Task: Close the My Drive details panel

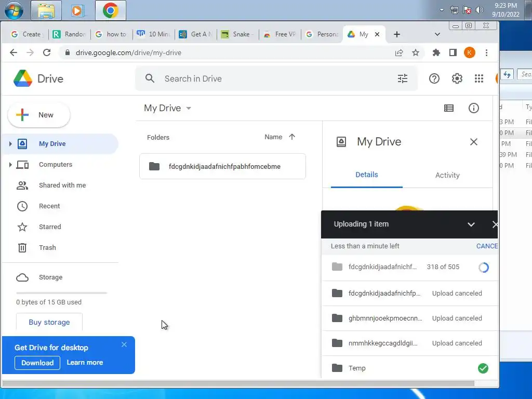Action: point(474,142)
